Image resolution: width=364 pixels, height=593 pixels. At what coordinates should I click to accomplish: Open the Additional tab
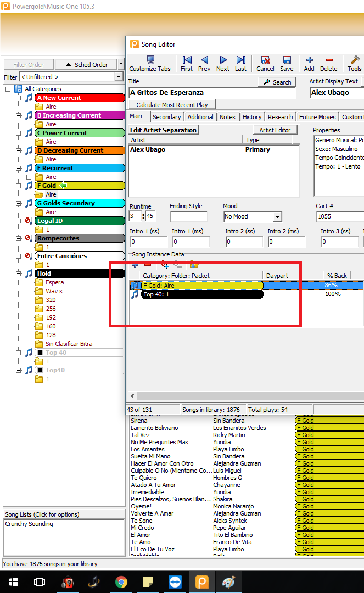[x=200, y=117]
